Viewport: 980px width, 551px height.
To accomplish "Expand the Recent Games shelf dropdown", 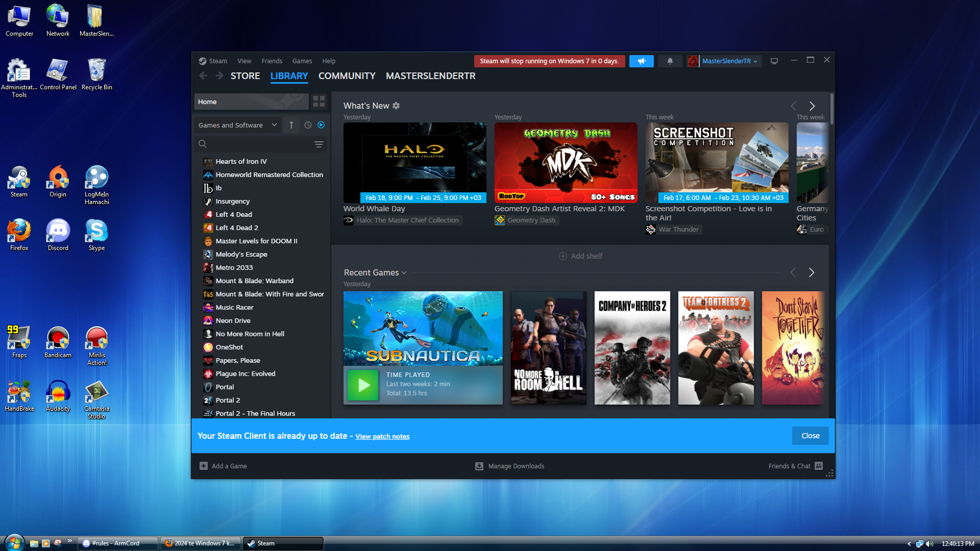I will point(404,273).
